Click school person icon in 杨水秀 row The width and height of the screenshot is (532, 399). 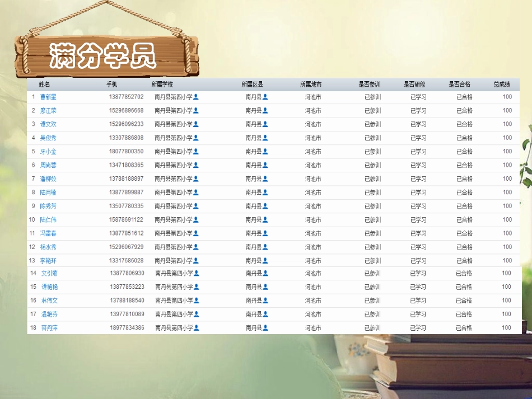[x=196, y=247]
